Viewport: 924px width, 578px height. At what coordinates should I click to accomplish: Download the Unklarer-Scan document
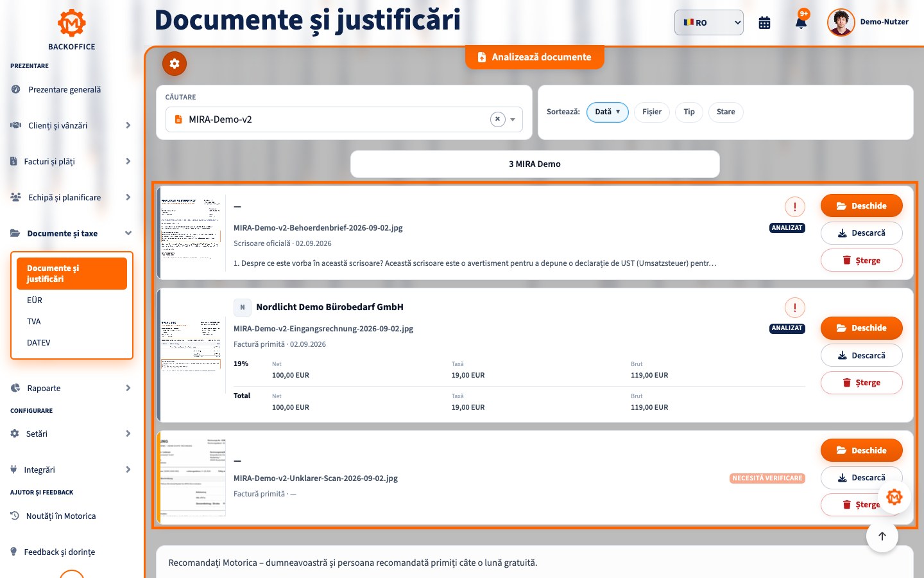coord(861,478)
